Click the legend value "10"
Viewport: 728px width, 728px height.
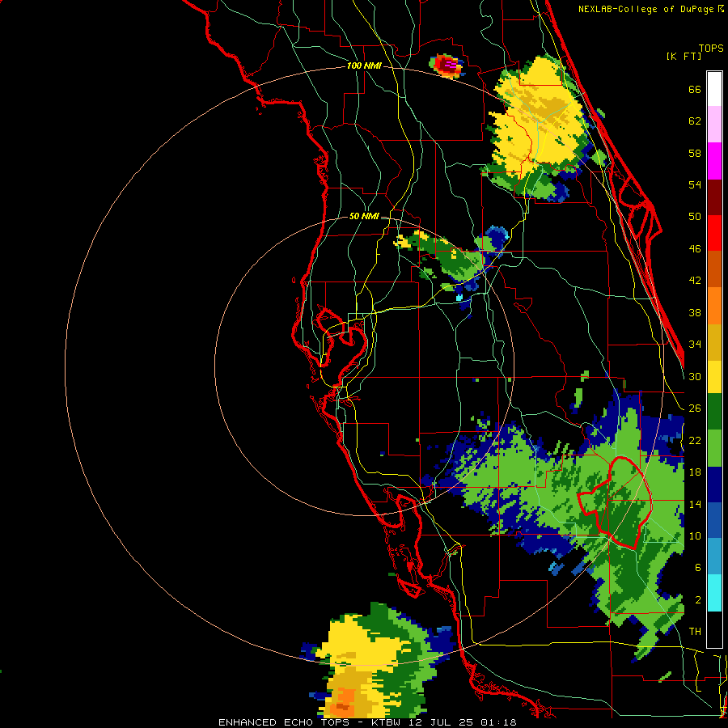tap(695, 535)
